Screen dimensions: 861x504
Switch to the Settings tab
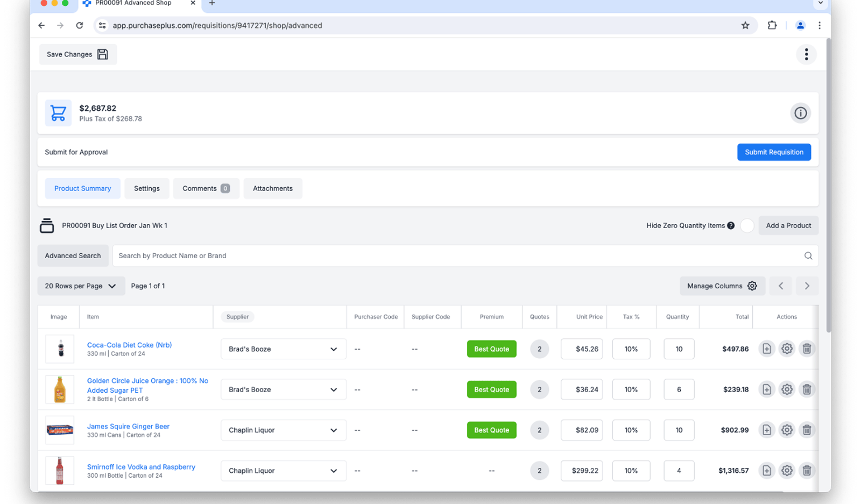point(146,188)
